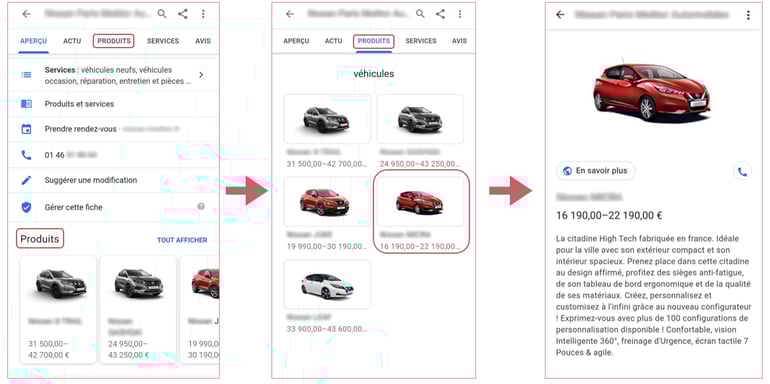This screenshot has height=384, width=770.
Task: Open three-dot menu in middle phone screen
Action: 460,14
